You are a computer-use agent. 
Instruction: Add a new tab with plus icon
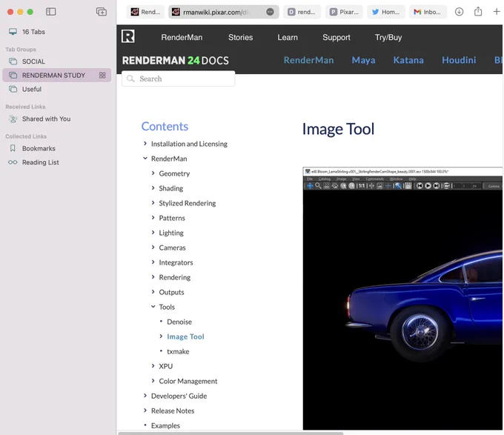point(497,12)
